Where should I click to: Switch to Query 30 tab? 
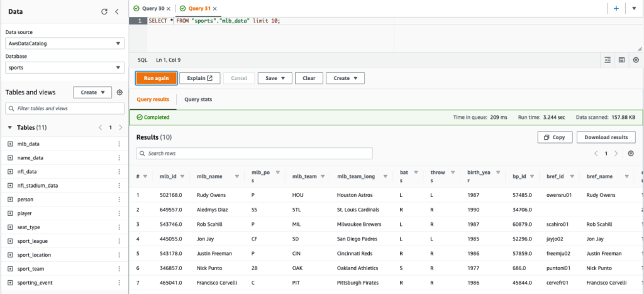153,8
